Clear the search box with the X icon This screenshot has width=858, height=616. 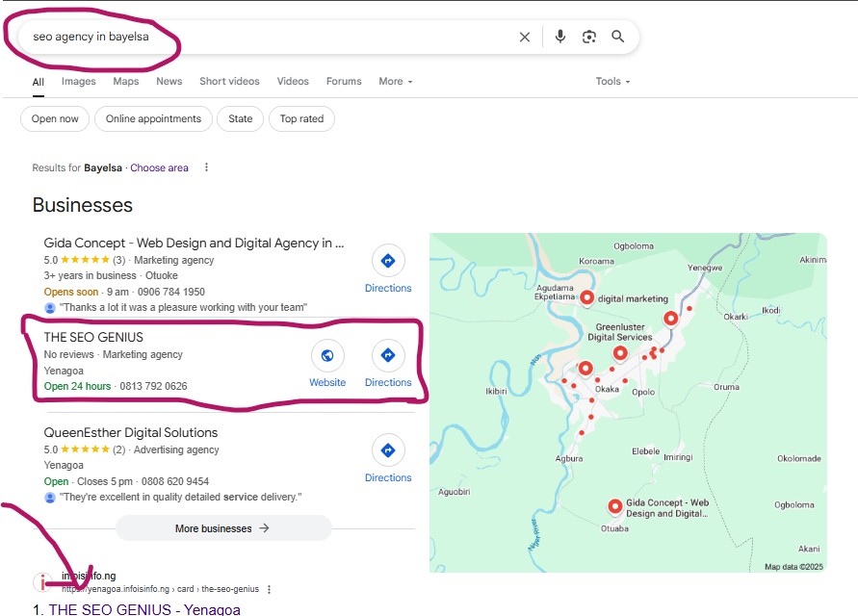point(525,38)
